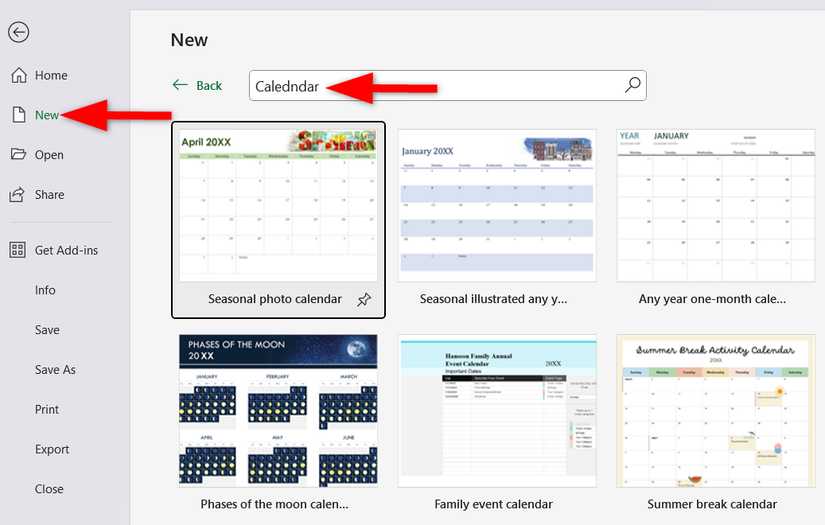The height and width of the screenshot is (525, 825).
Task: Select the Family event calendar thumbnail
Action: click(497, 410)
